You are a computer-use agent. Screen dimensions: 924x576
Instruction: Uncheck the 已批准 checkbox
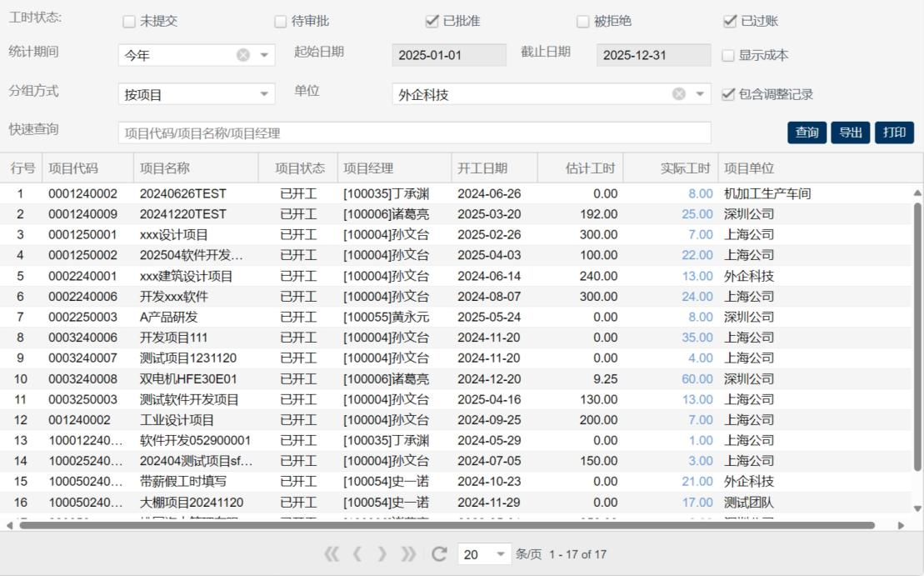432,22
